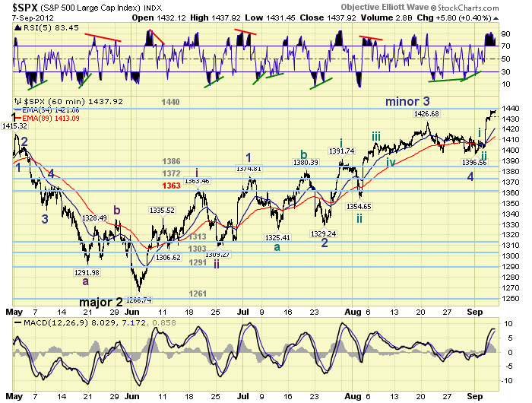
Task: Click the 1266.74 low price callout
Action: [x=139, y=300]
